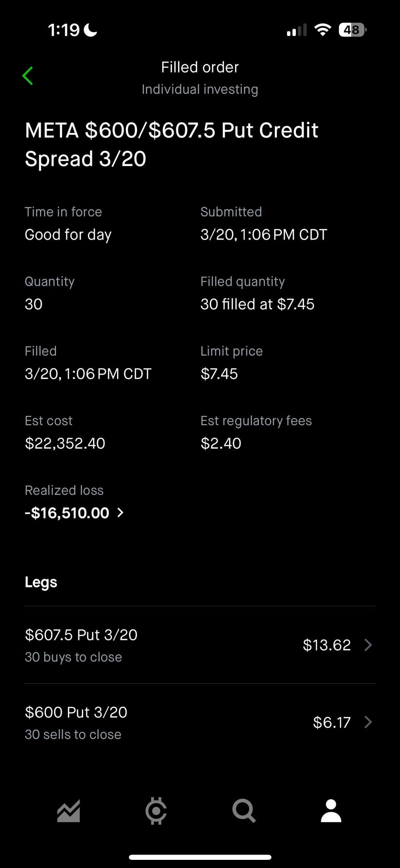Tap the 1:19 clock in status bar
The width and height of the screenshot is (400, 868).
pyautogui.click(x=64, y=30)
